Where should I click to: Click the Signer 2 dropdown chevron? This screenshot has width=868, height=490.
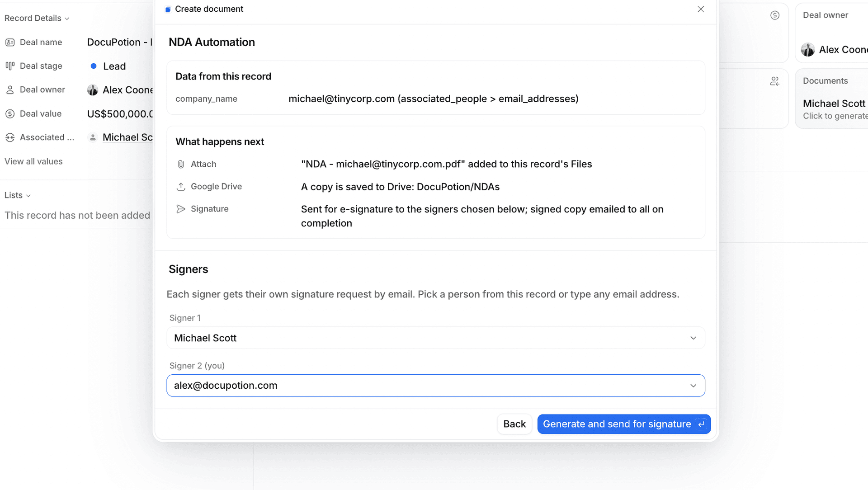[x=693, y=386]
